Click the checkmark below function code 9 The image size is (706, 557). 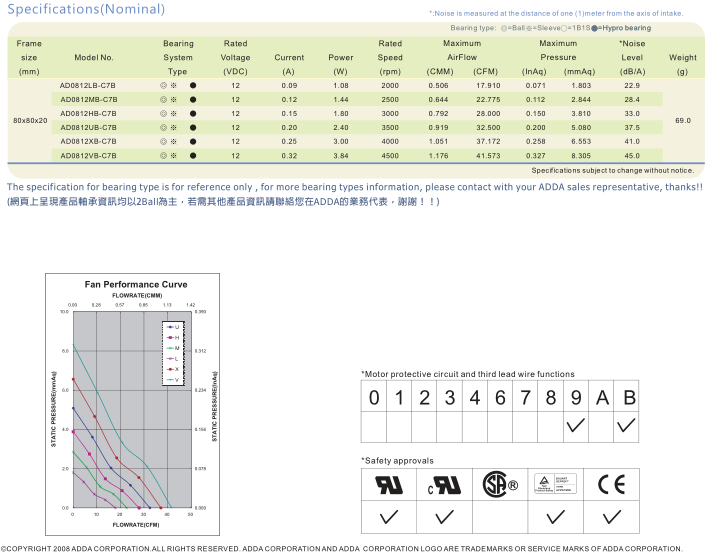tap(576, 425)
